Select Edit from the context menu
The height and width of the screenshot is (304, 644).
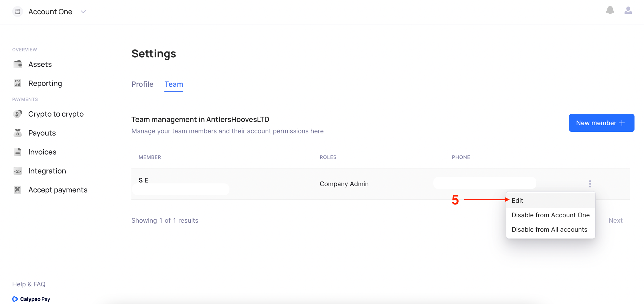coord(517,201)
